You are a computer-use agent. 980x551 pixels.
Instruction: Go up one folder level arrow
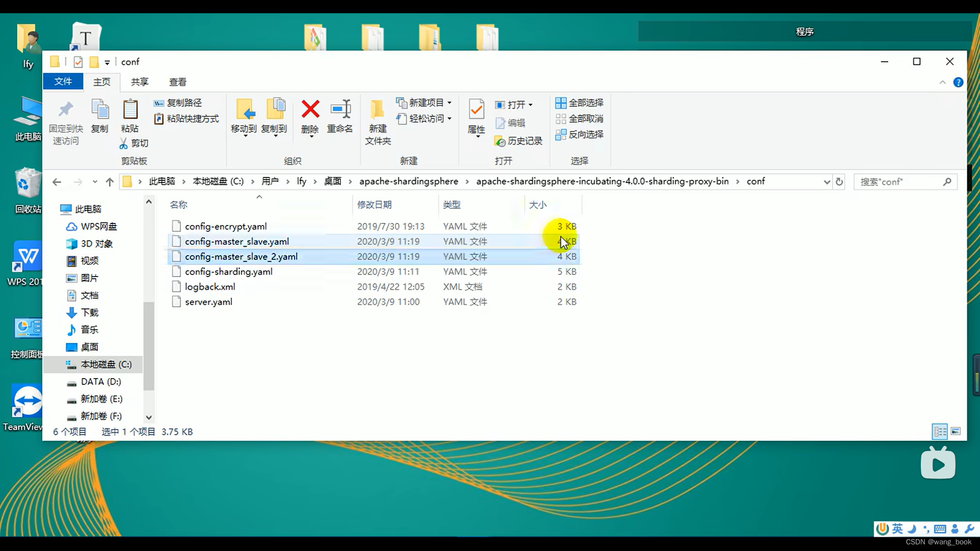(x=110, y=182)
